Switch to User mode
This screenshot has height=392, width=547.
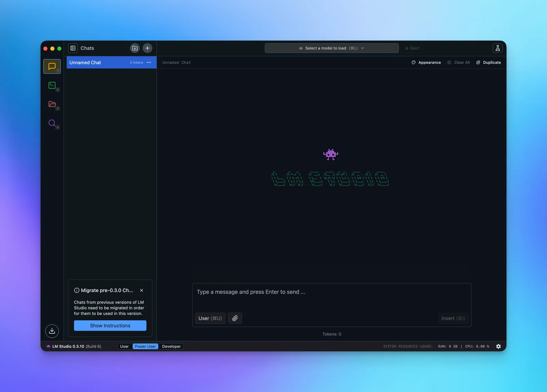point(124,346)
